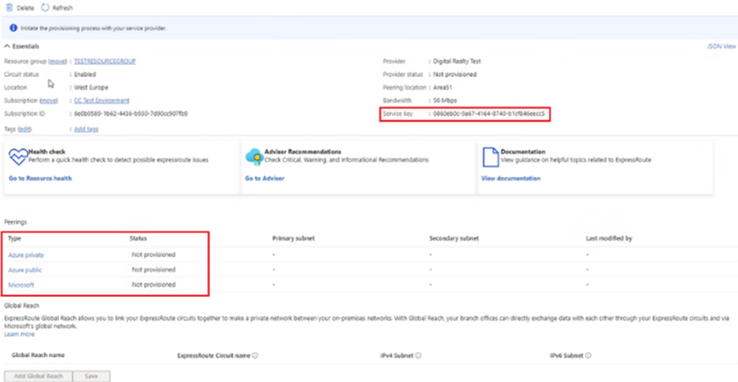Click Not provisioned status in Microsoft row
This screenshot has width=738, height=382.
(x=153, y=285)
